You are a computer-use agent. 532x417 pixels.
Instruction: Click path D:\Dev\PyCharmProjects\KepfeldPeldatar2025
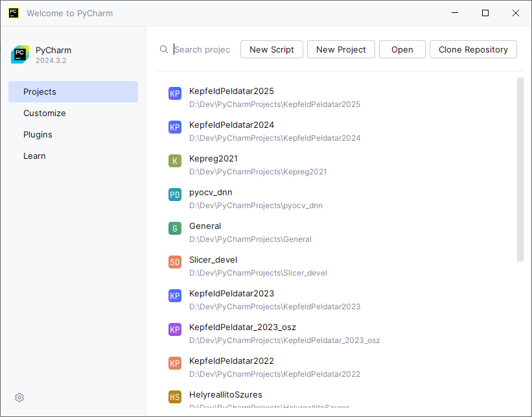point(275,104)
